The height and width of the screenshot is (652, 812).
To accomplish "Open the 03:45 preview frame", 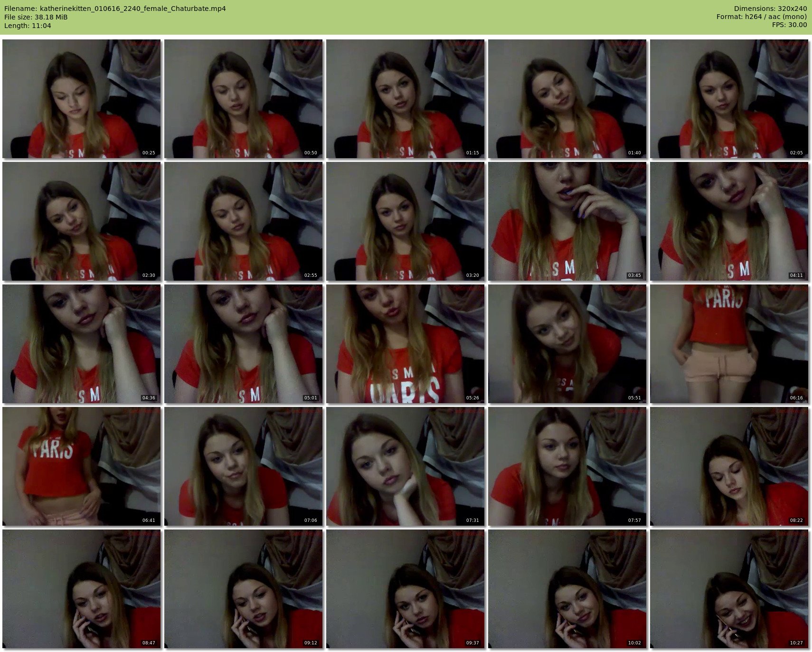I will [567, 221].
